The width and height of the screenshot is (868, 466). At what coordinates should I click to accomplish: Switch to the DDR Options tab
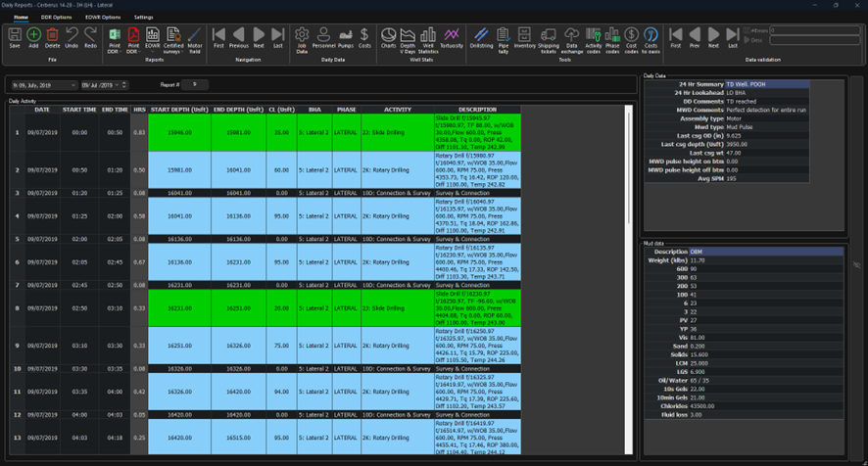56,18
